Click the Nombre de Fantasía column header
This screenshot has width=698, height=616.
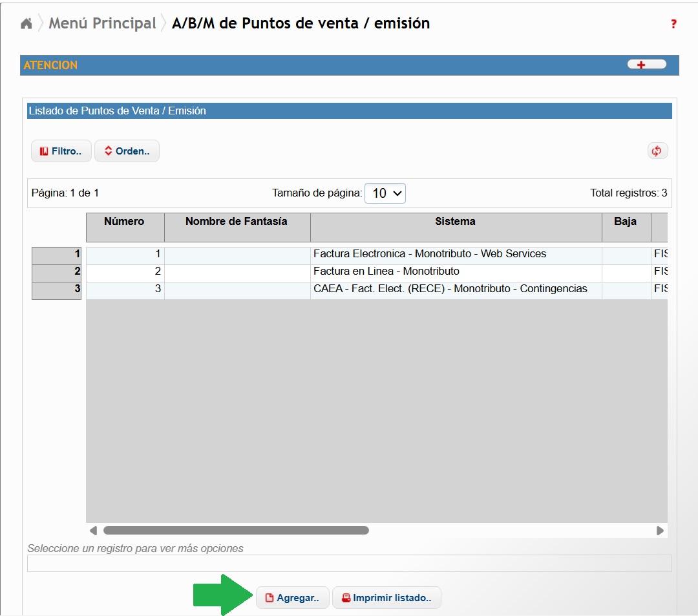point(237,222)
